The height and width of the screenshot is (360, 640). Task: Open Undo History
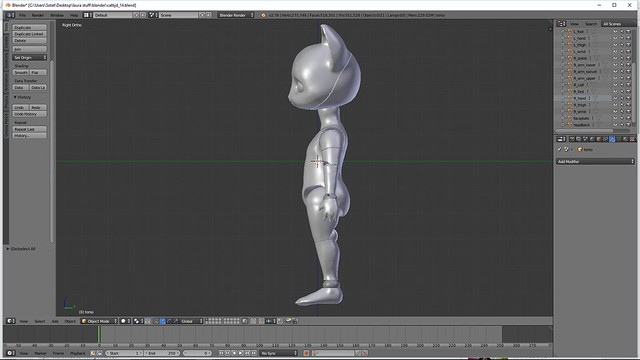coord(29,114)
